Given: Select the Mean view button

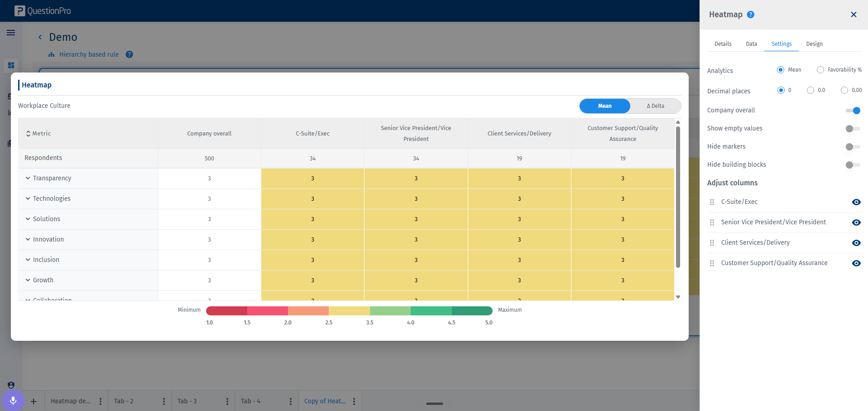Looking at the screenshot, I should click(x=604, y=106).
